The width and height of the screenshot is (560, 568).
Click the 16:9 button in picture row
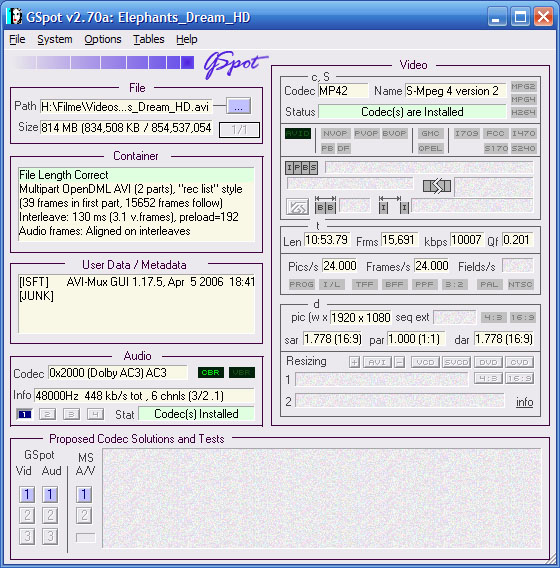coord(522,318)
